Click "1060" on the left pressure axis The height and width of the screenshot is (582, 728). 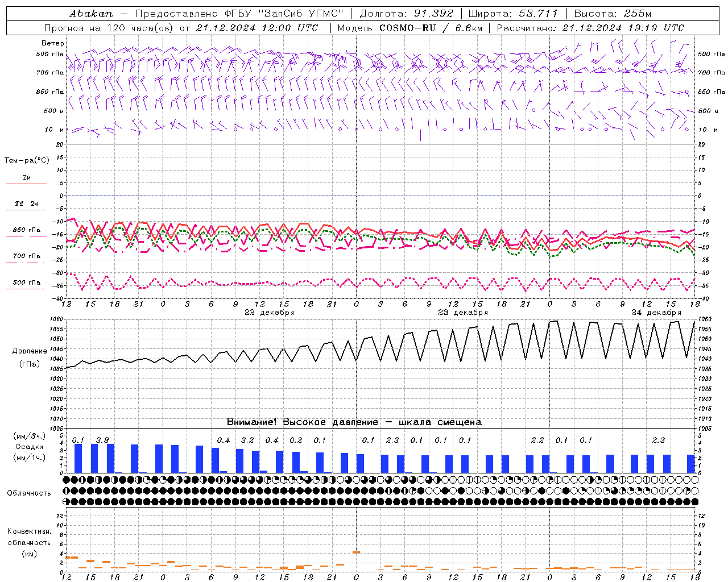[x=56, y=319]
